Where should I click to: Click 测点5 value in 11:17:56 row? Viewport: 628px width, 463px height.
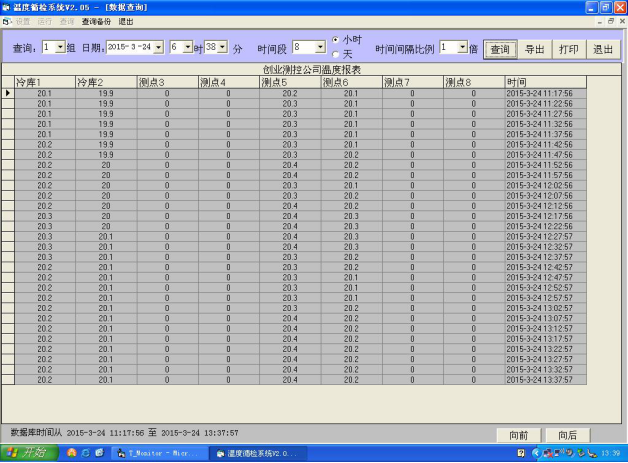point(290,93)
